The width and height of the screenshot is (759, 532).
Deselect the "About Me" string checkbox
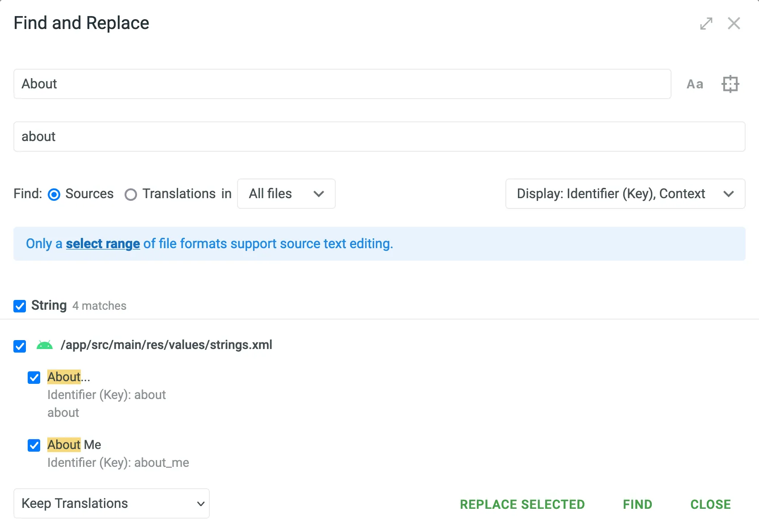(34, 445)
